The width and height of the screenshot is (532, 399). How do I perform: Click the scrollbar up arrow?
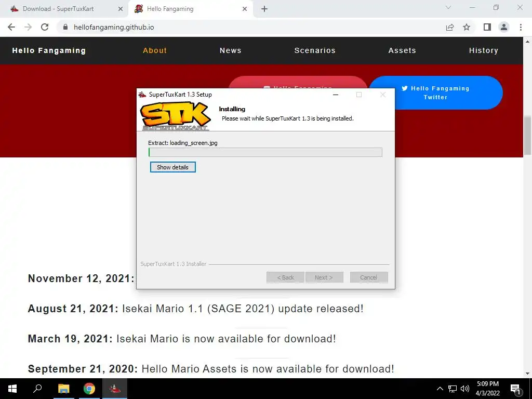(527, 42)
